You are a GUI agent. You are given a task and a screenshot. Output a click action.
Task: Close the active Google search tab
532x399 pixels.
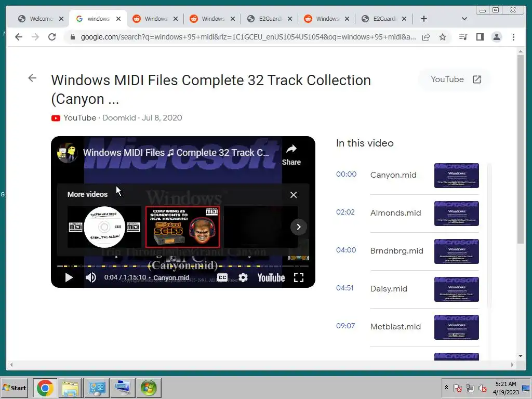coord(118,19)
